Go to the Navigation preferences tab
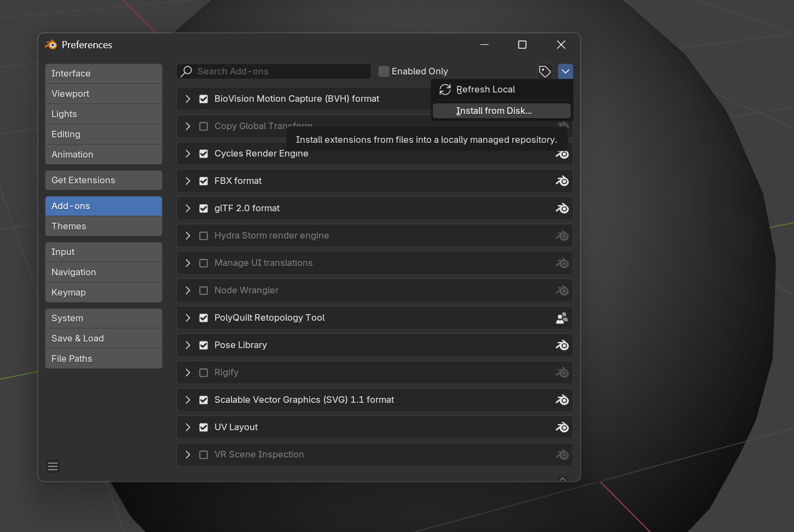 tap(103, 272)
